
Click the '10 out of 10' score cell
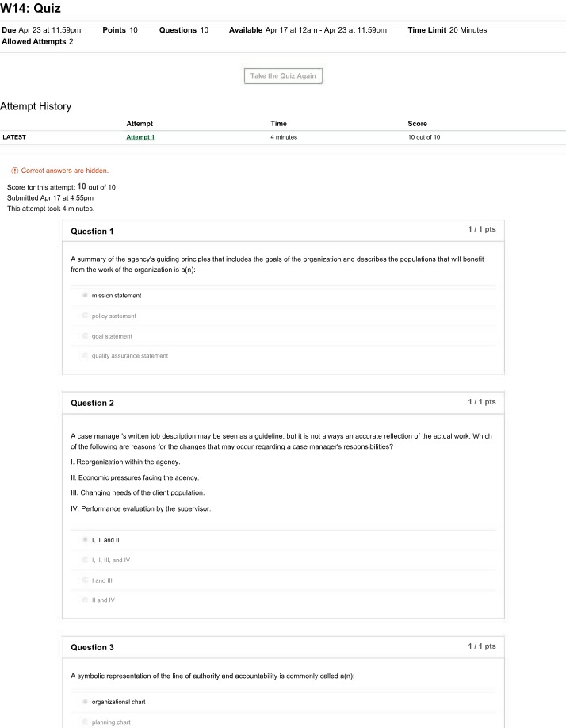tap(424, 137)
